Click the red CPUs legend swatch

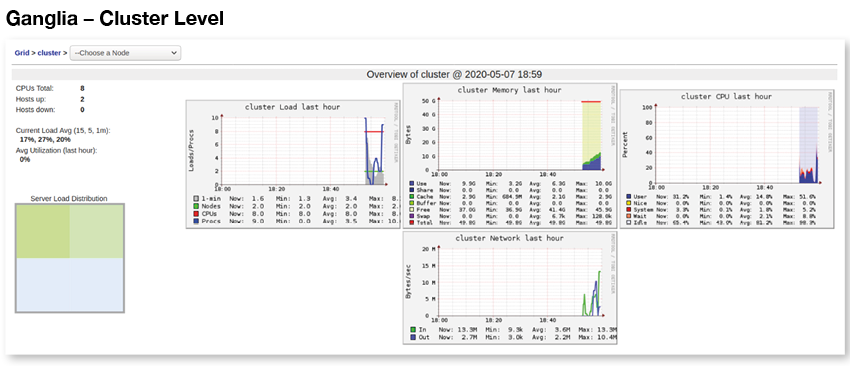tap(196, 214)
